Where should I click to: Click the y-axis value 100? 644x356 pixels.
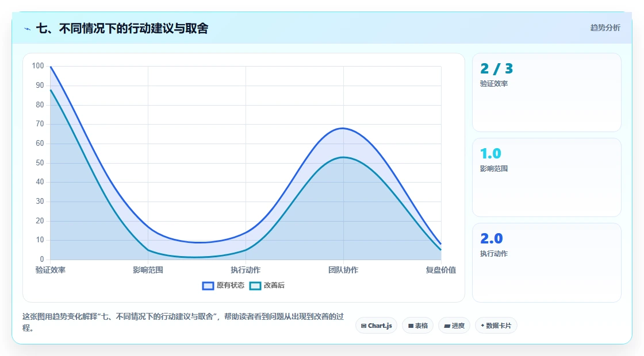(38, 65)
